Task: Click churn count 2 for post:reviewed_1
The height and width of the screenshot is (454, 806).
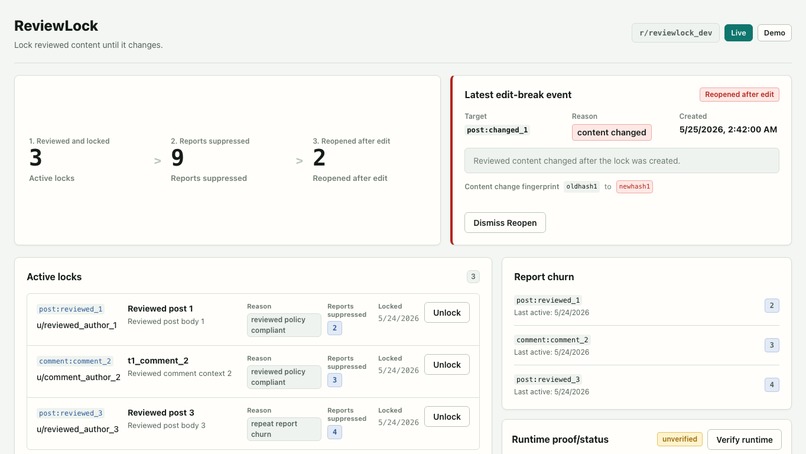Action: 772,305
